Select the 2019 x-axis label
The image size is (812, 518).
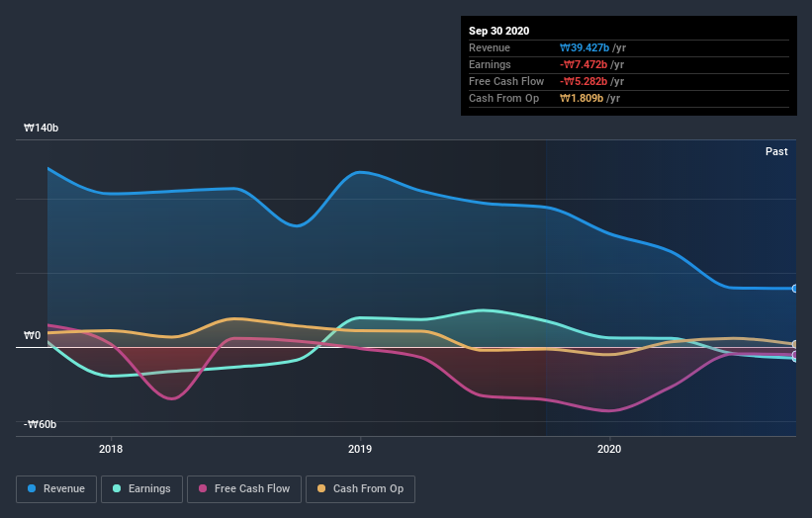pos(360,449)
